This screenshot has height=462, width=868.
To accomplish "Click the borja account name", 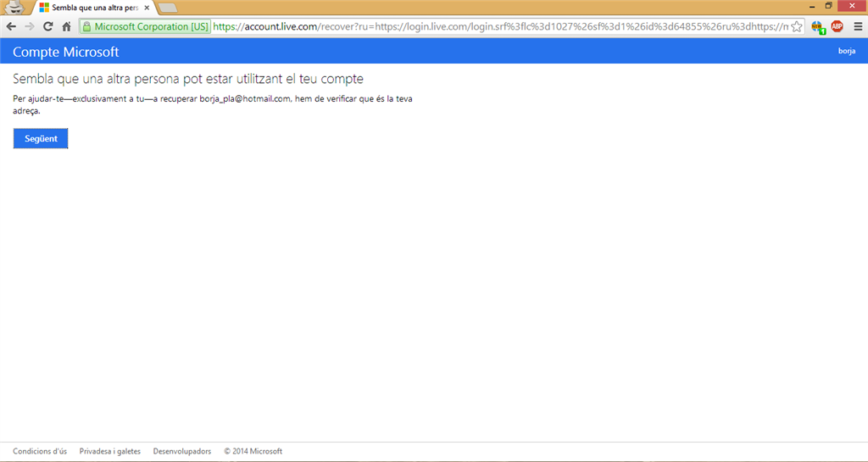I will pos(847,51).
